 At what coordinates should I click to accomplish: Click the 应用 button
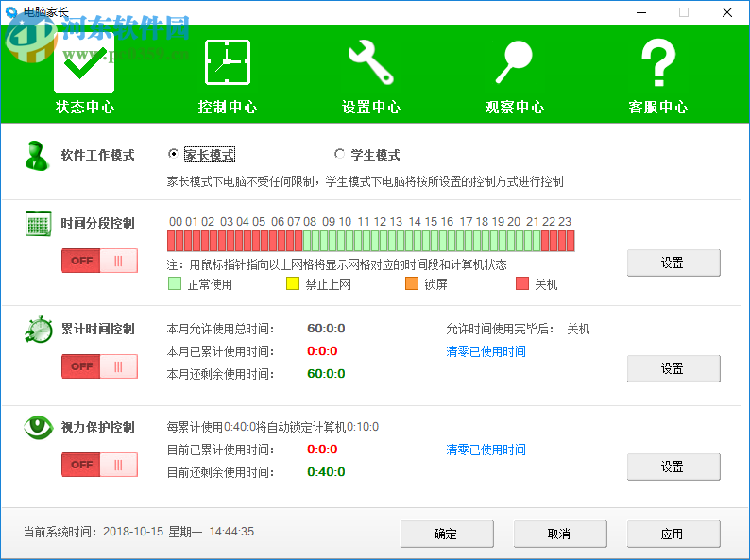pos(673,534)
